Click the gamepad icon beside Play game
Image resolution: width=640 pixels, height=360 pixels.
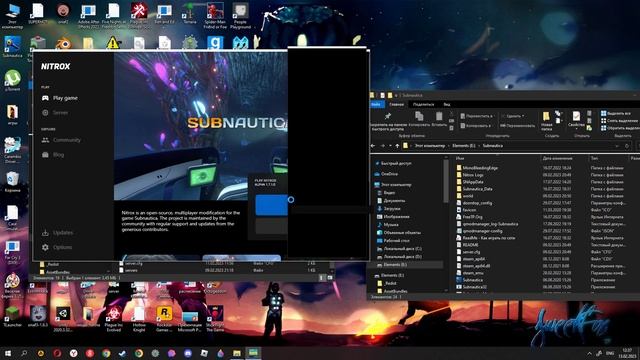[45, 98]
